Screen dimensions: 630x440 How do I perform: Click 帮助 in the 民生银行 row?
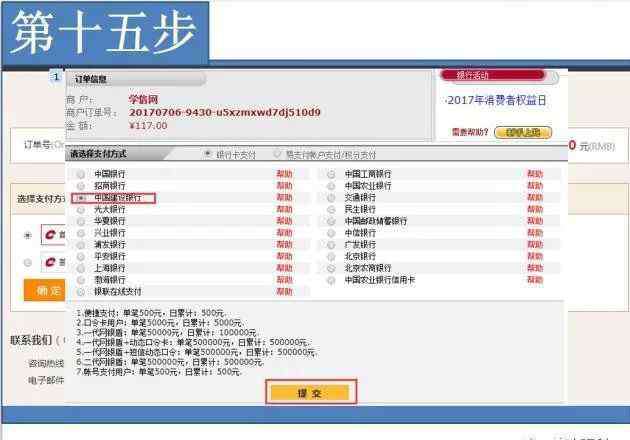coord(535,209)
